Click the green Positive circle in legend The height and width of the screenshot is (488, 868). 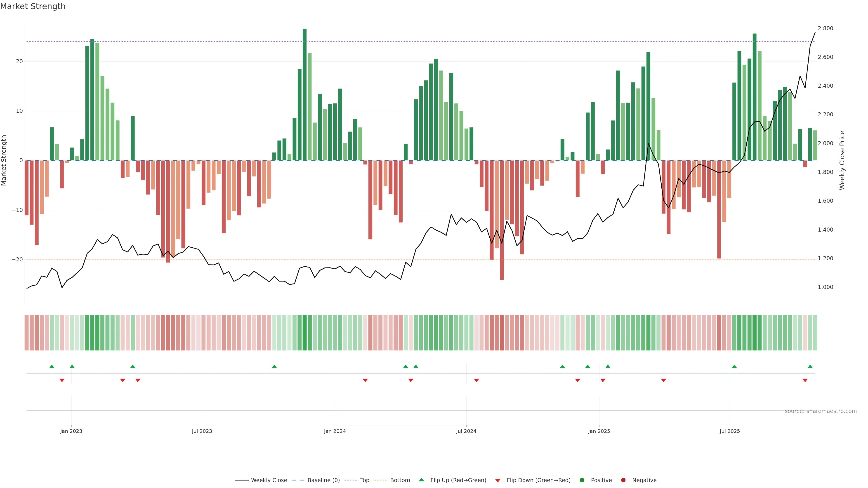[x=582, y=480]
